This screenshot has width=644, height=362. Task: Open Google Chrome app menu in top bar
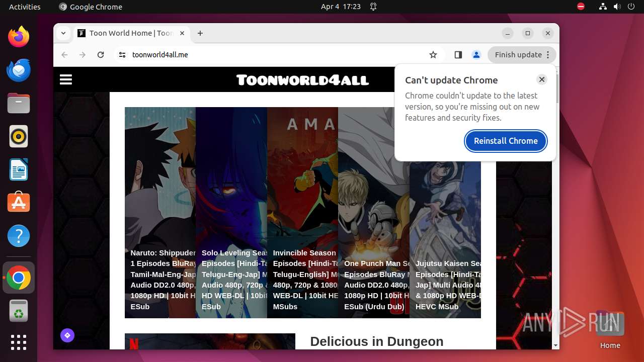click(91, 7)
